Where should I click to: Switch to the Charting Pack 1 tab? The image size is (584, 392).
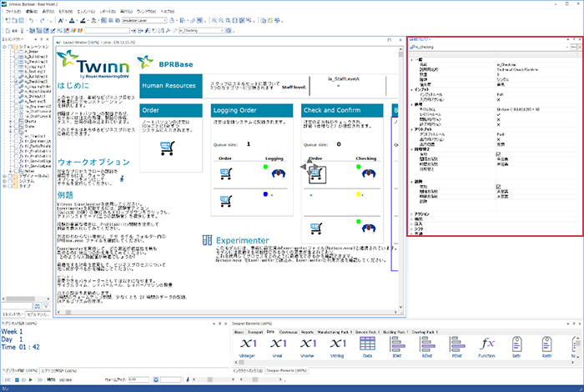click(425, 332)
